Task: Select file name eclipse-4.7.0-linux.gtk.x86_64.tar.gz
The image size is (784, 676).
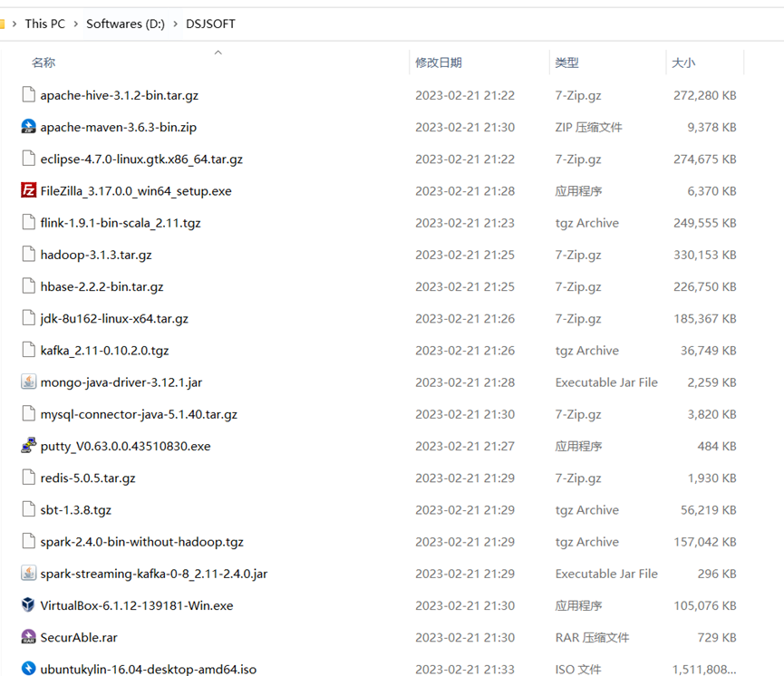Action: coord(141,159)
